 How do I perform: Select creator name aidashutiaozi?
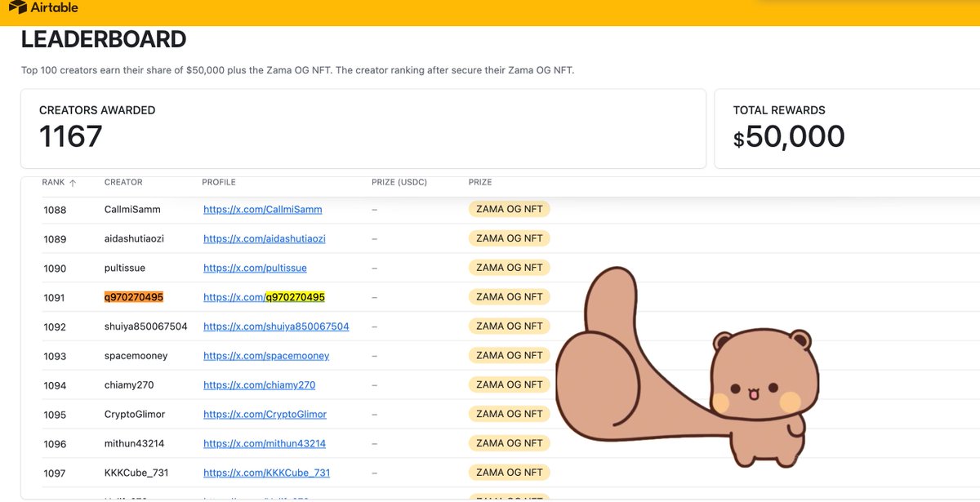coord(135,239)
